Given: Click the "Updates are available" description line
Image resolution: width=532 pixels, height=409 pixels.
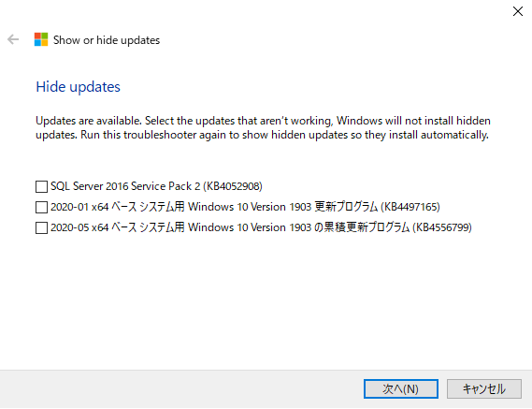Looking at the screenshot, I should pyautogui.click(x=263, y=121).
